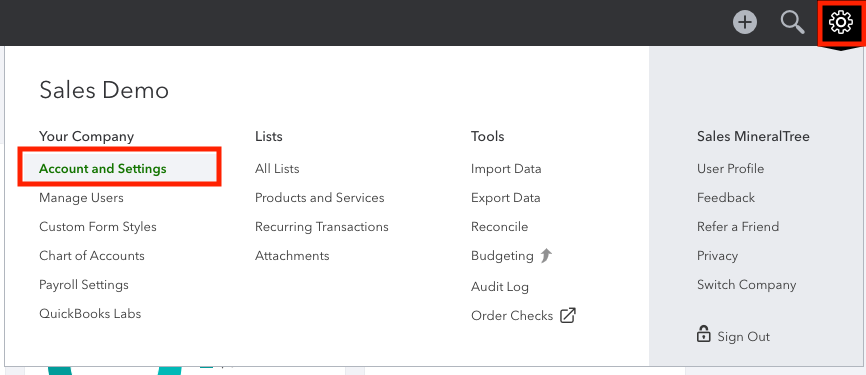
Task: Click Sign Out text
Action: click(743, 337)
